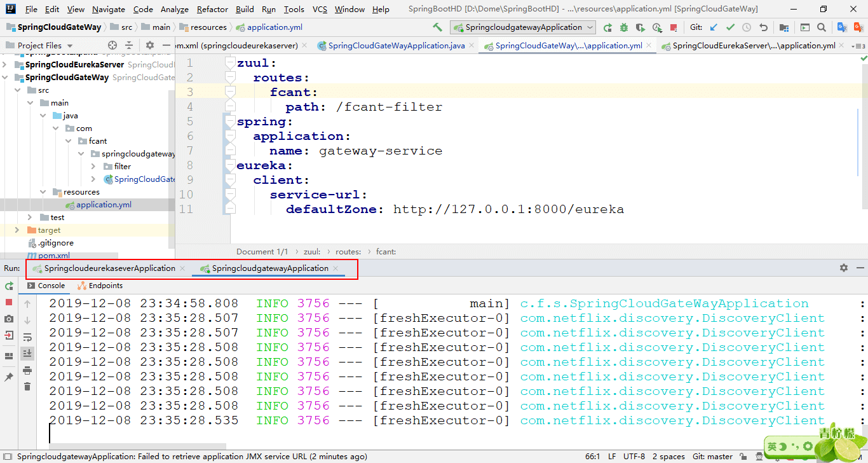Close the SpringCloudGateWayApplication.java editor tab
Image resolution: width=868 pixels, height=463 pixels.
pyautogui.click(x=471, y=46)
